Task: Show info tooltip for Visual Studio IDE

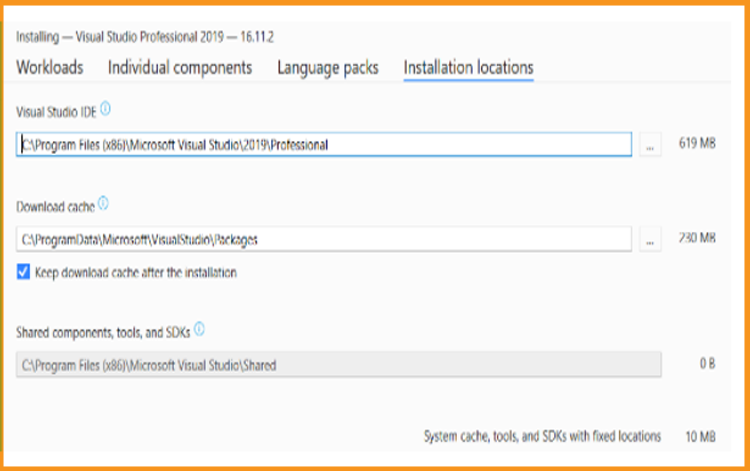Action: [106, 109]
